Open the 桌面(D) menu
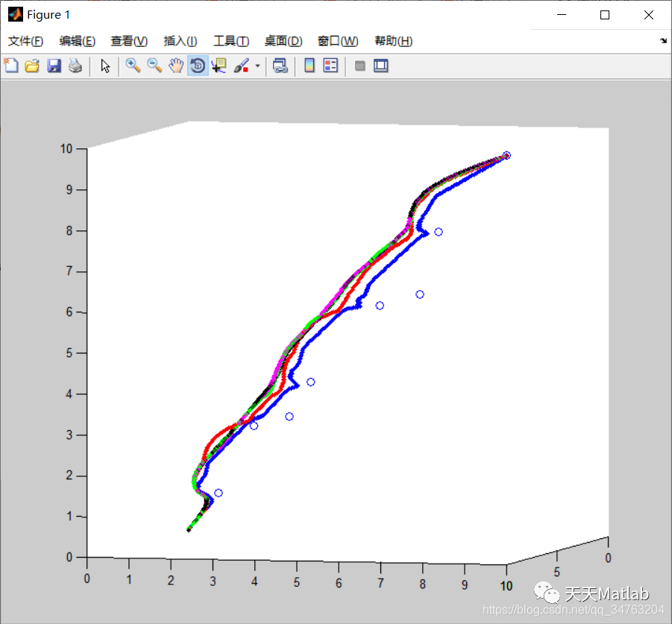 (283, 41)
